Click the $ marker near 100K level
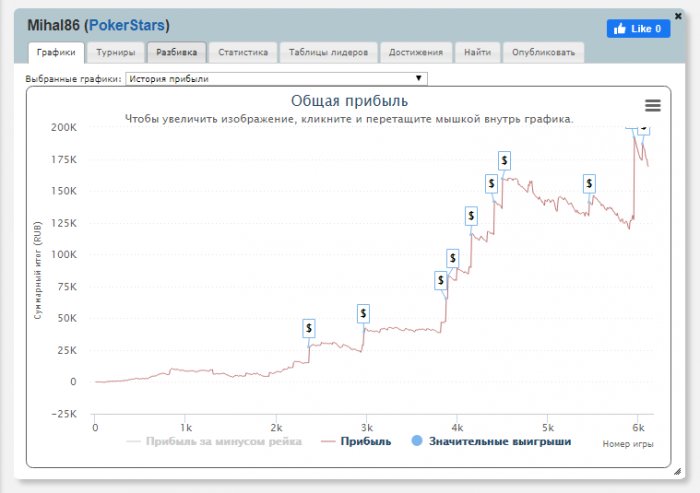 coord(453,258)
